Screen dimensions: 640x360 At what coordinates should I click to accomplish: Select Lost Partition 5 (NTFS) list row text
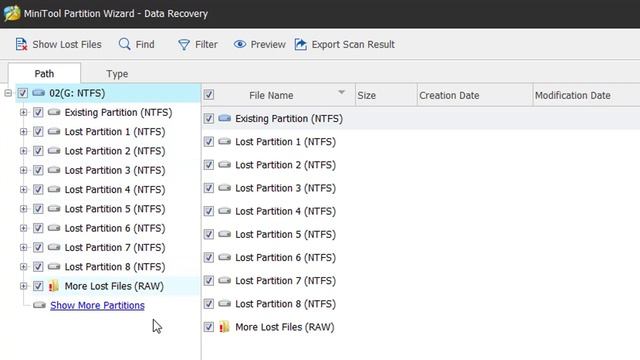pos(285,234)
